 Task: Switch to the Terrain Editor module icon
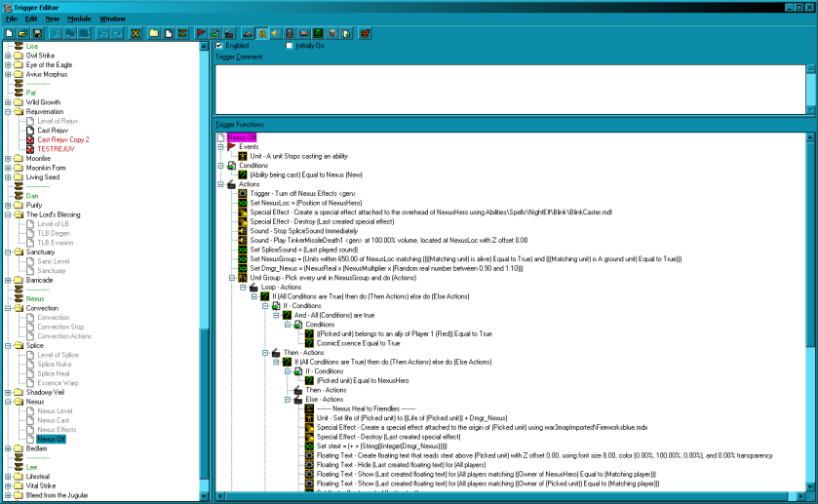click(248, 33)
